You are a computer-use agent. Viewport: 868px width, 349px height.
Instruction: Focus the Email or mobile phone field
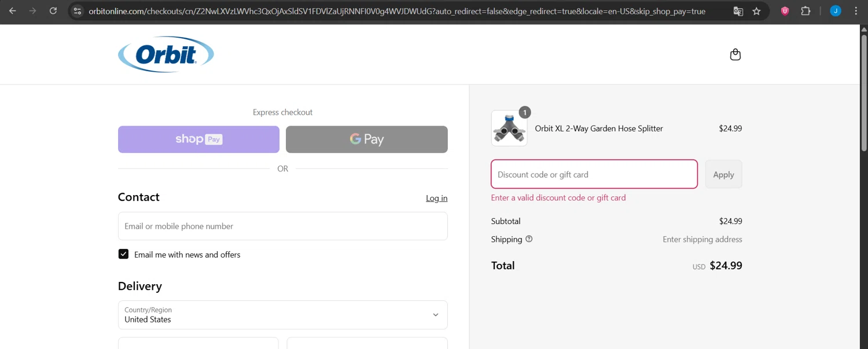(282, 226)
